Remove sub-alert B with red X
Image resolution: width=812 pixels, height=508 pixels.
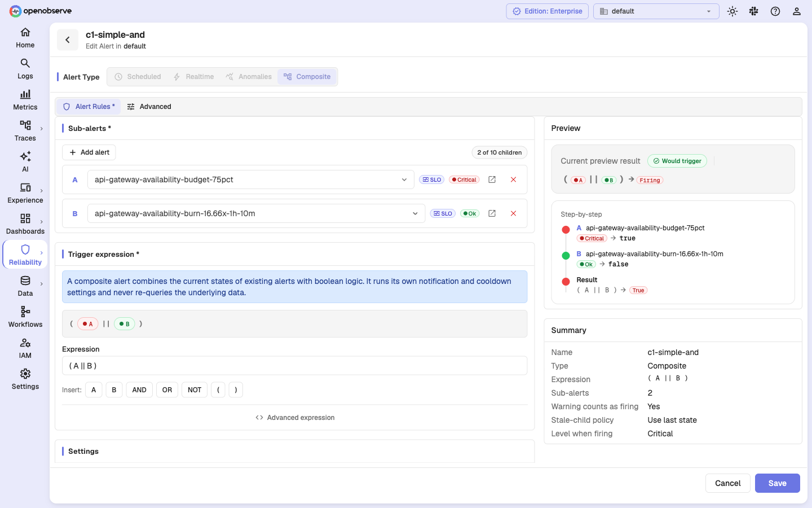513,213
